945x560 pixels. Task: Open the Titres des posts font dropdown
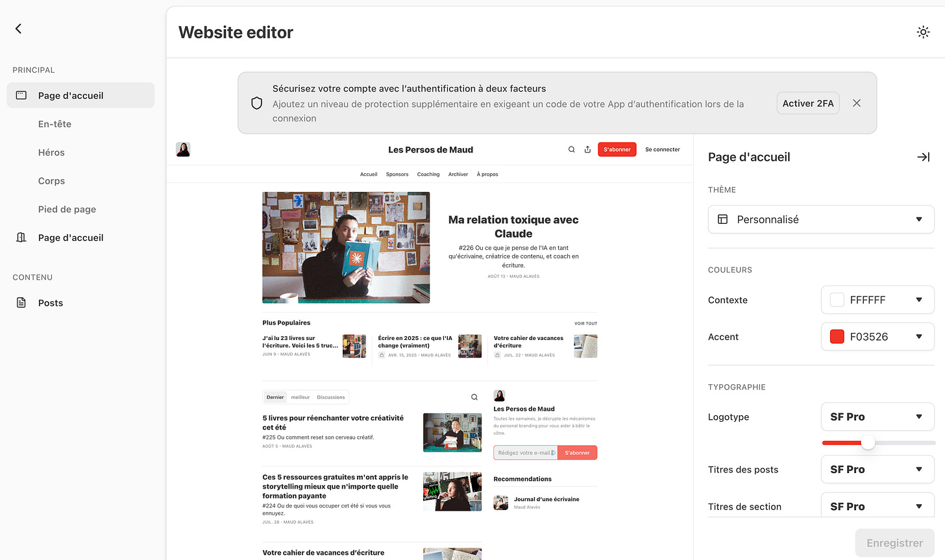click(x=877, y=469)
